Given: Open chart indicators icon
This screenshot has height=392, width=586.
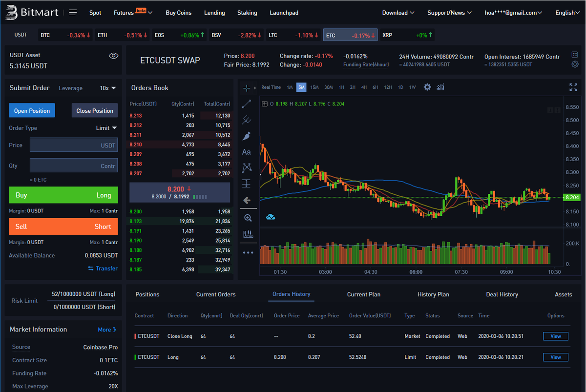Looking at the screenshot, I should click(x=440, y=87).
